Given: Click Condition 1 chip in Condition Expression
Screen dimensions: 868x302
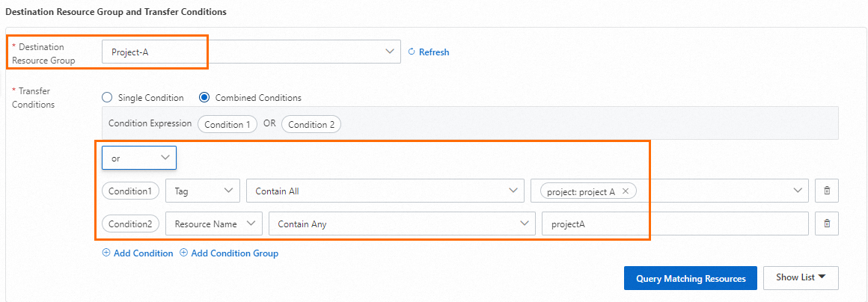Looking at the screenshot, I should (227, 124).
